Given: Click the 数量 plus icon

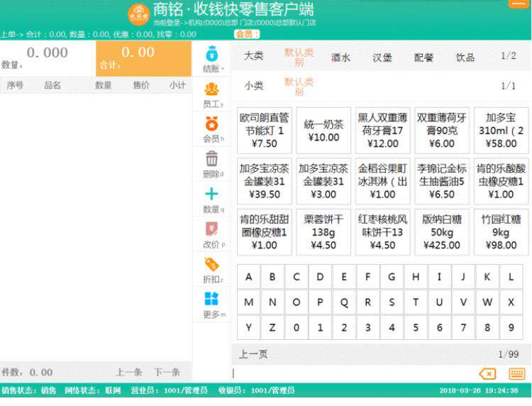Looking at the screenshot, I should coord(211,194).
